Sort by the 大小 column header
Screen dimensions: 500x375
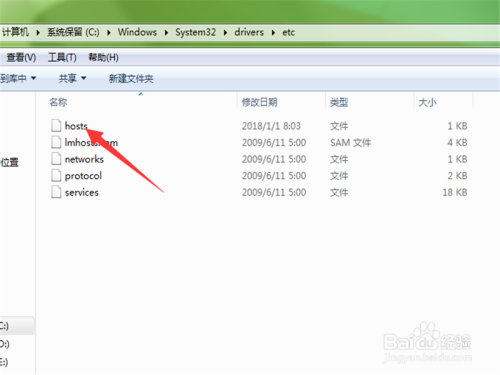[427, 102]
